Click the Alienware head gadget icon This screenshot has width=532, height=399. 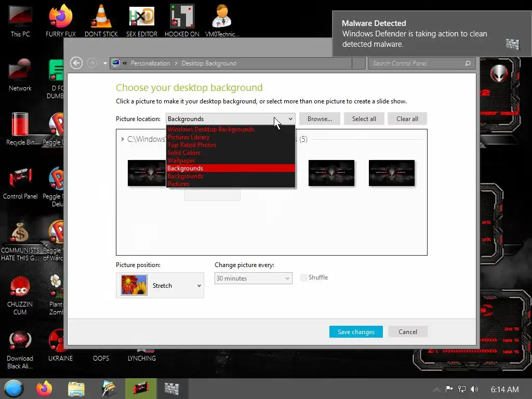(499, 73)
